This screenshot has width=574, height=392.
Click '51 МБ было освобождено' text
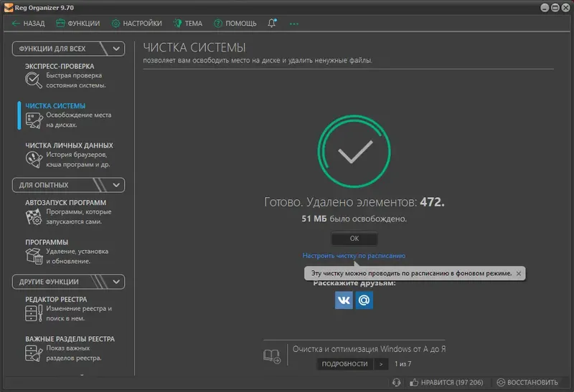[354, 219]
